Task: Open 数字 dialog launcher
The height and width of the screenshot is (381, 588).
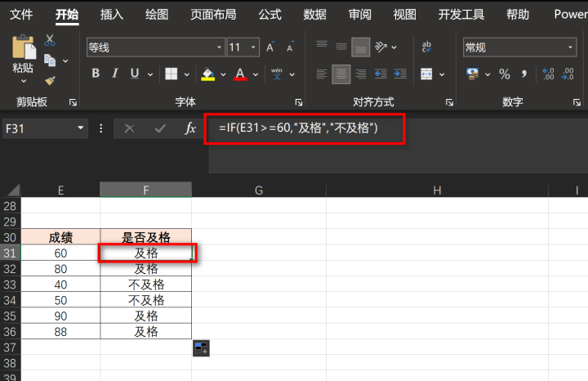Action: 577,102
